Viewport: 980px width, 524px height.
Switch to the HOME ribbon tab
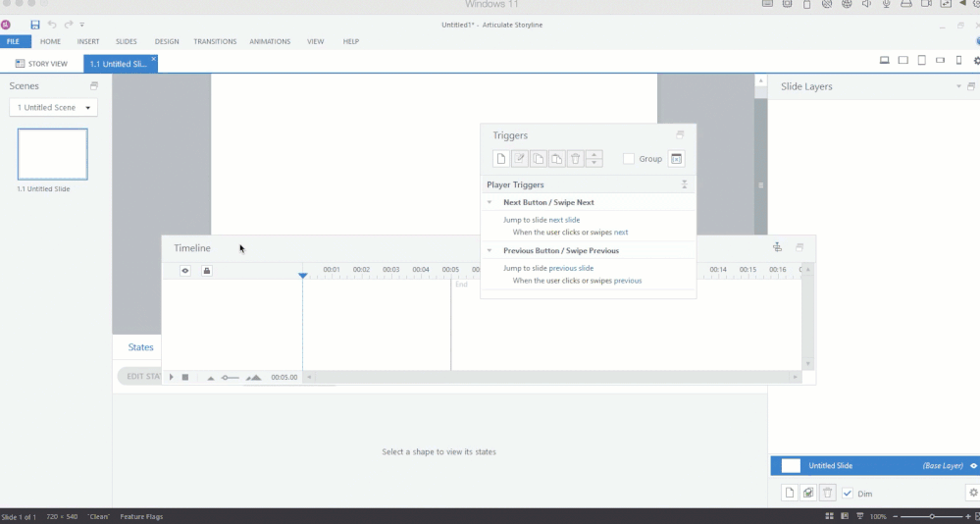pyautogui.click(x=51, y=41)
